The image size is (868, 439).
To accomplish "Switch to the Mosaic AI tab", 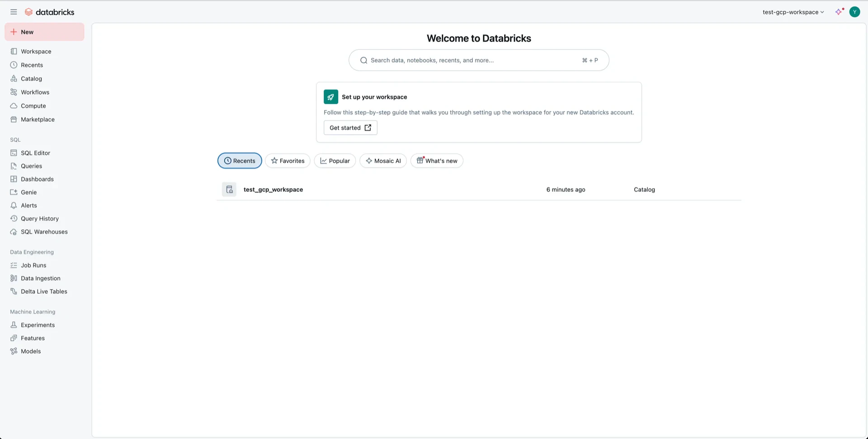I will 383,161.
